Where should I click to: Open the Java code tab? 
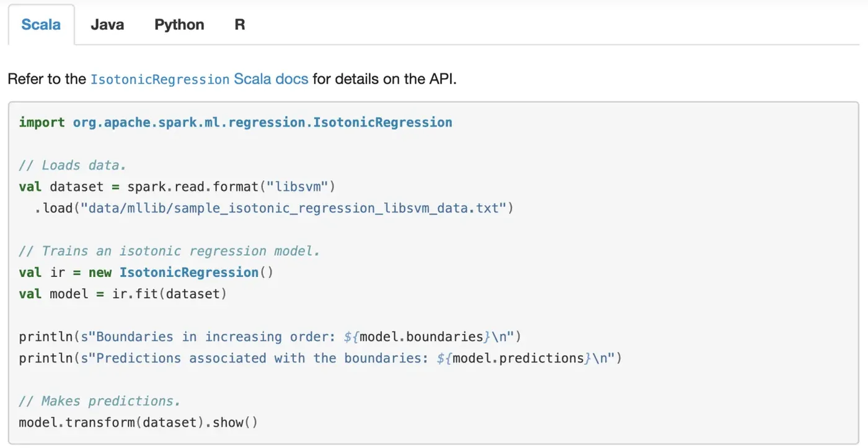pos(107,25)
